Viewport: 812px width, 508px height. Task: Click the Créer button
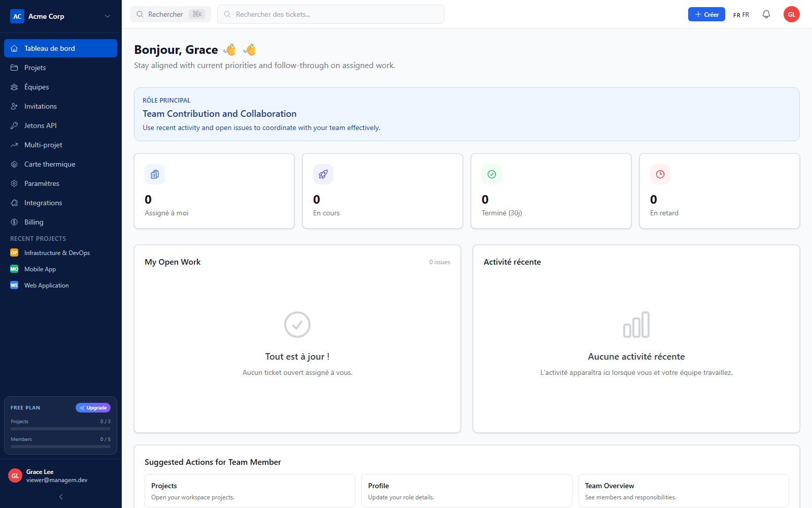(x=706, y=14)
